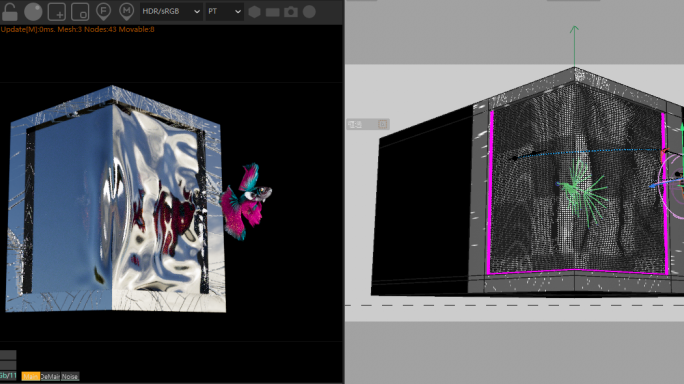Activate the render region tool with plus

tap(57, 12)
